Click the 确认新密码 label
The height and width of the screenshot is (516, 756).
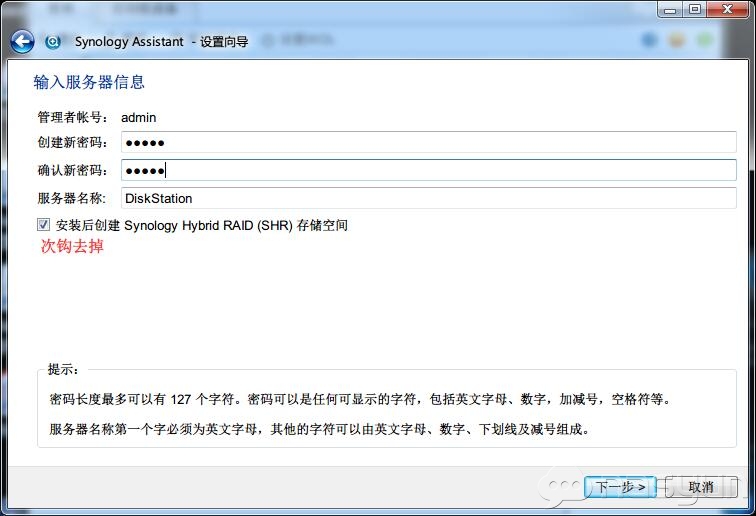click(72, 170)
